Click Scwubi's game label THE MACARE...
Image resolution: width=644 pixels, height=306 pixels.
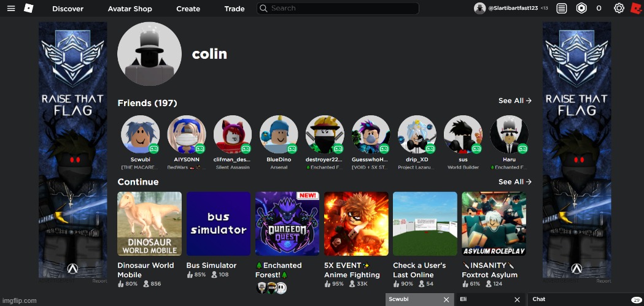click(139, 167)
